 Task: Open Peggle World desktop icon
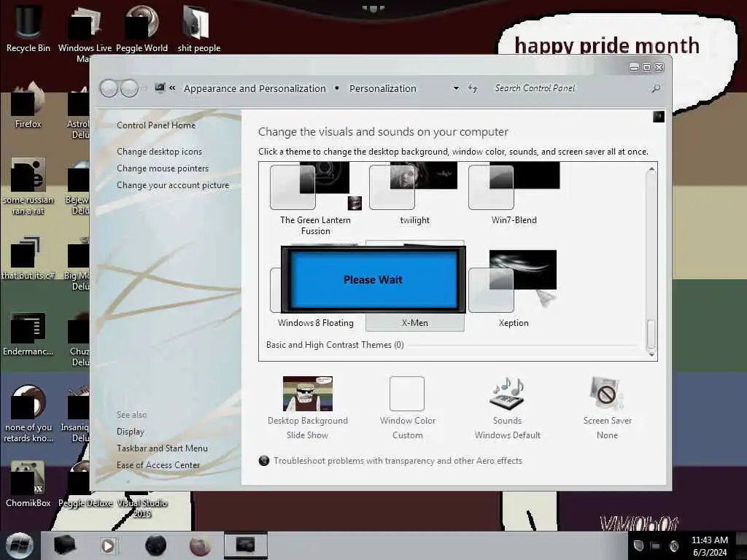click(142, 28)
